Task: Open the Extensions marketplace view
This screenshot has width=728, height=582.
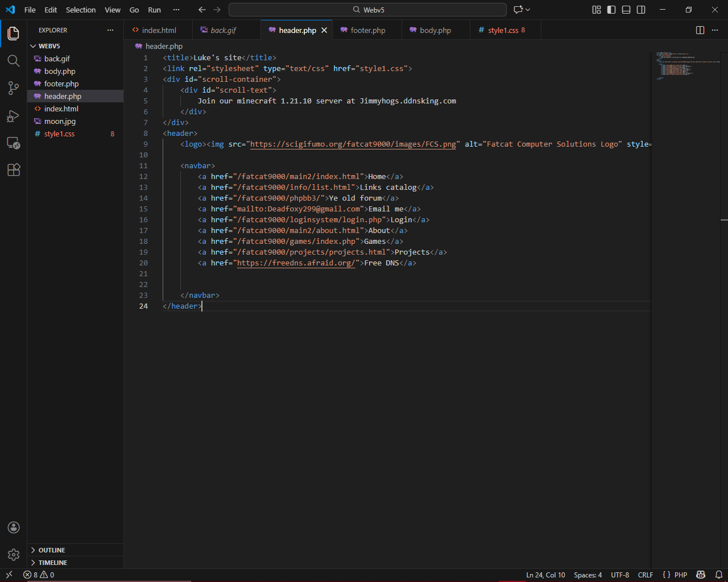Action: click(13, 169)
